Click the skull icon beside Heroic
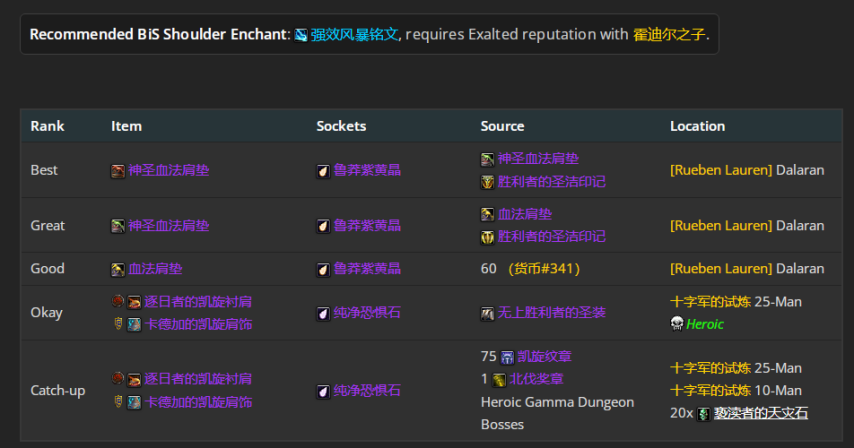The image size is (854, 448). 677,324
